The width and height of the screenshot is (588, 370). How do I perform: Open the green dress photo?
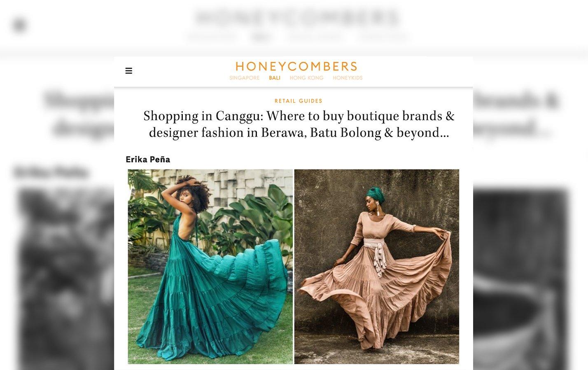point(210,267)
